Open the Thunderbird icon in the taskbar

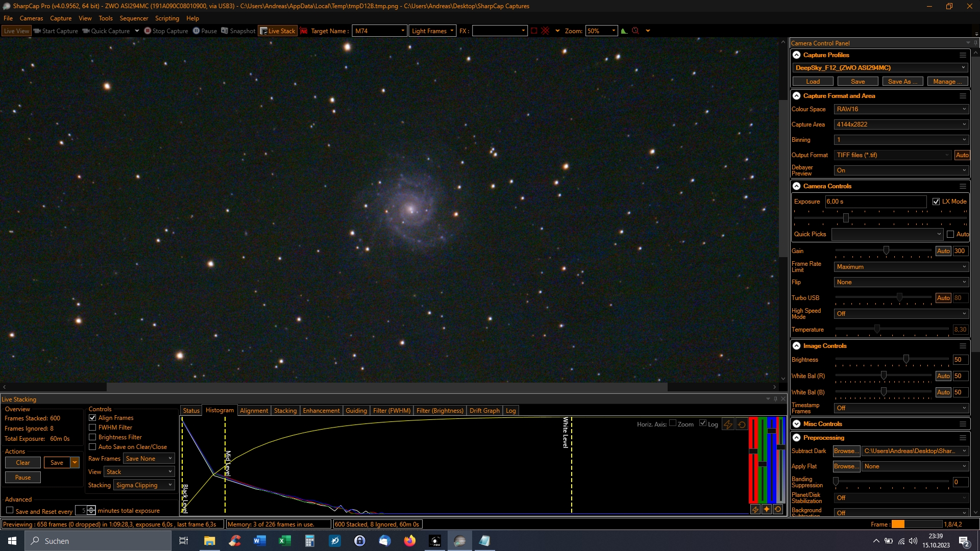click(385, 541)
